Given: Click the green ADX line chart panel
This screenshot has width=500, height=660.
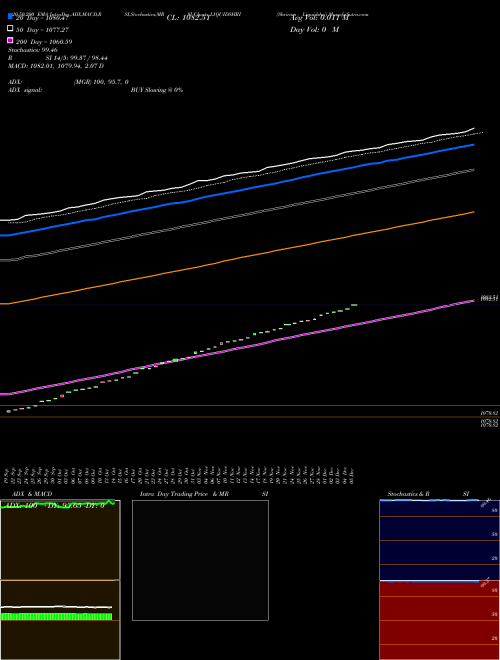Looking at the screenshot, I should (60, 540).
